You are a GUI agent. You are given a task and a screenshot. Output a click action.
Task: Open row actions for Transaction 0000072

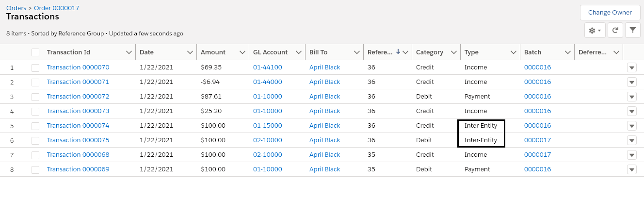point(631,97)
